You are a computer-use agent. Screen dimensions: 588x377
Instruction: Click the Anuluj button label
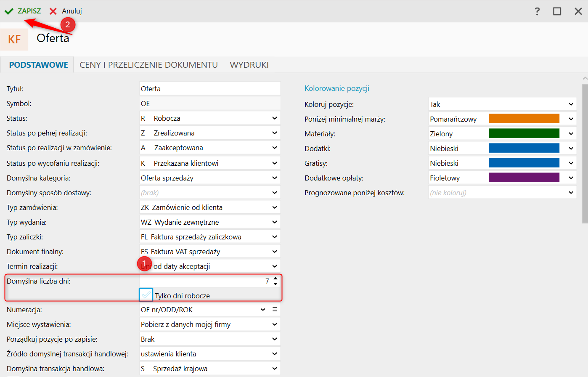(x=72, y=11)
